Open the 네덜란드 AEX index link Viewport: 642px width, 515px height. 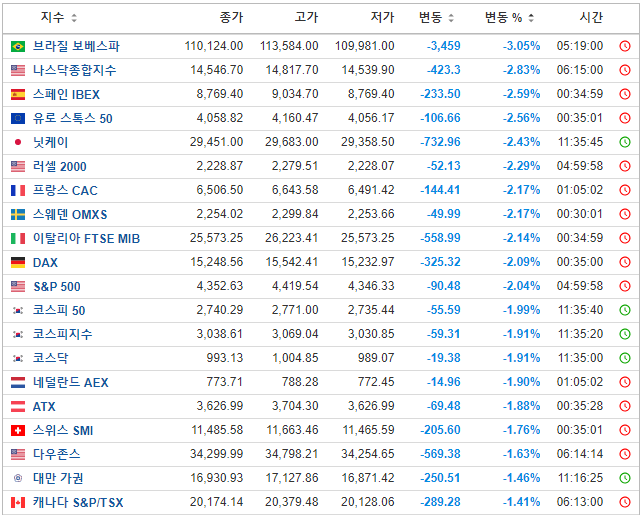tap(71, 382)
